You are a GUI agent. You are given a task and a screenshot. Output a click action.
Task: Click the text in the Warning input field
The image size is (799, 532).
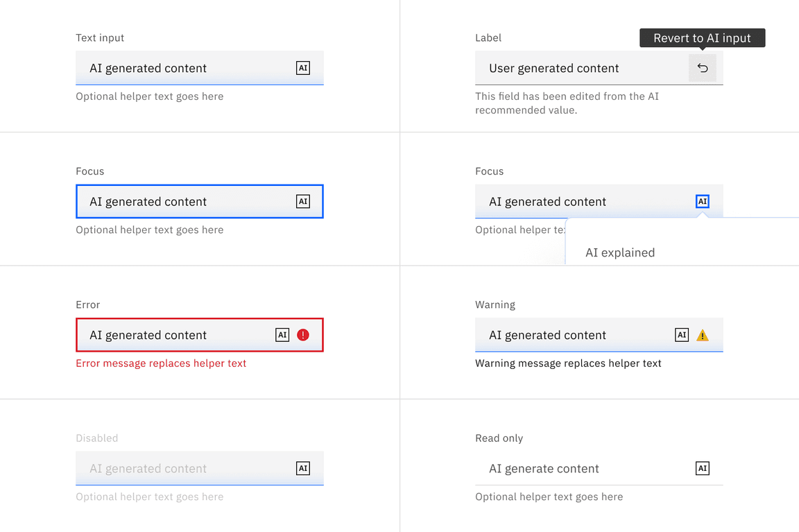pos(548,335)
